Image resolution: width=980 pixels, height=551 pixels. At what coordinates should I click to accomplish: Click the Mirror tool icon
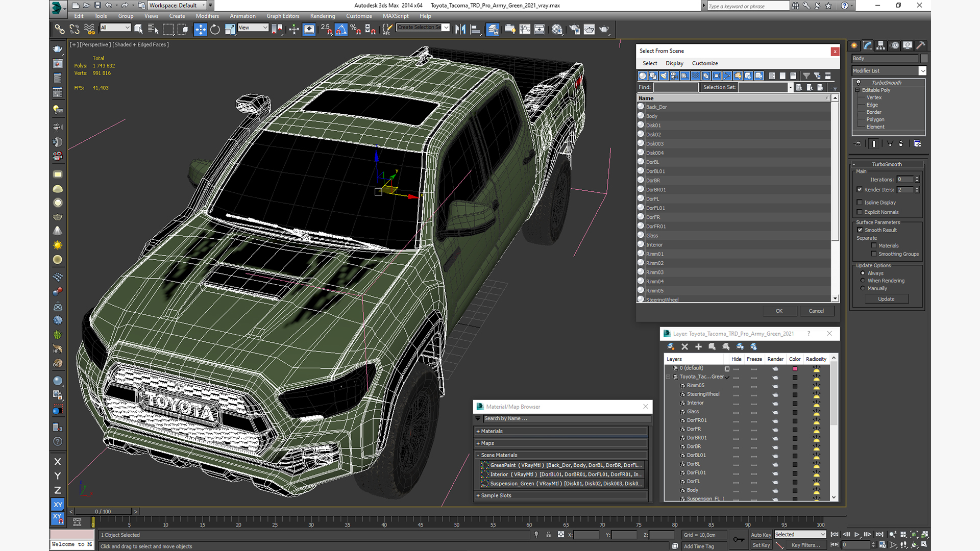[x=460, y=30]
